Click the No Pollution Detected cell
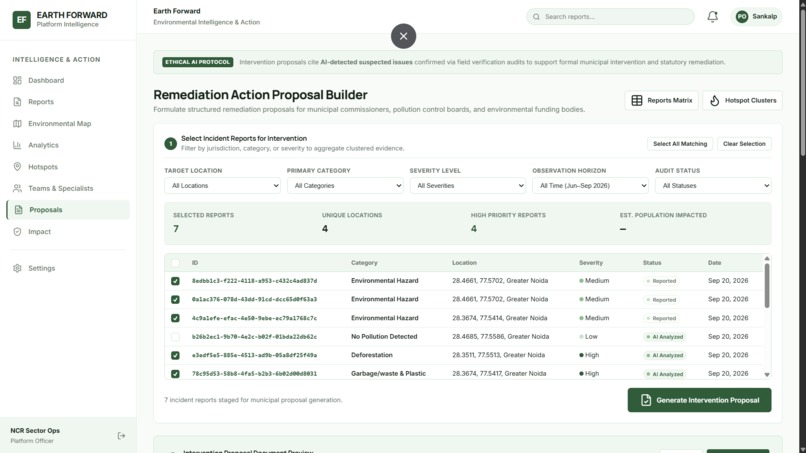The width and height of the screenshot is (806, 453). (x=384, y=337)
